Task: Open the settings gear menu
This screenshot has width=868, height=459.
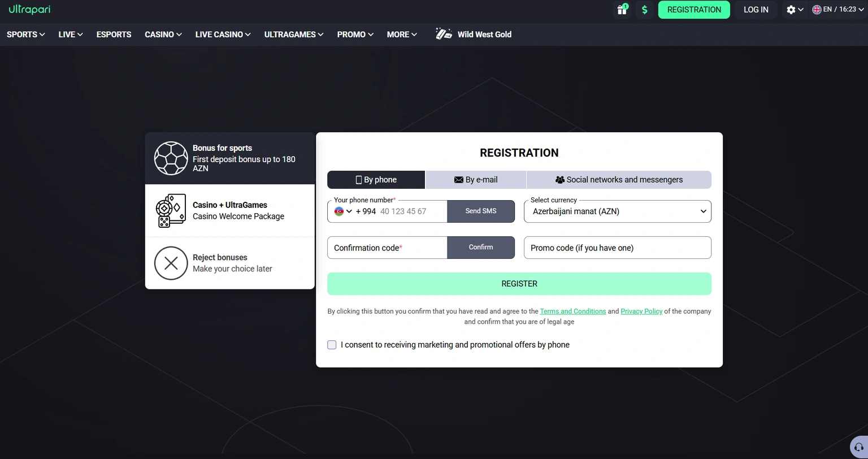Action: [x=795, y=10]
